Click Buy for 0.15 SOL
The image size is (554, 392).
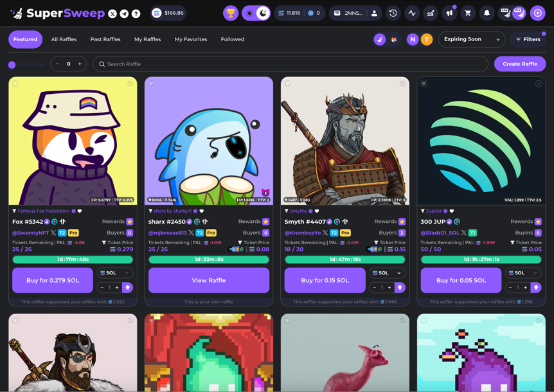tap(325, 280)
